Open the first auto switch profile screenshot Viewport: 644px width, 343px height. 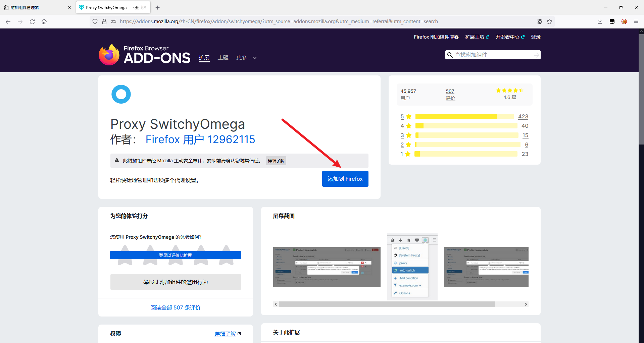(x=327, y=267)
